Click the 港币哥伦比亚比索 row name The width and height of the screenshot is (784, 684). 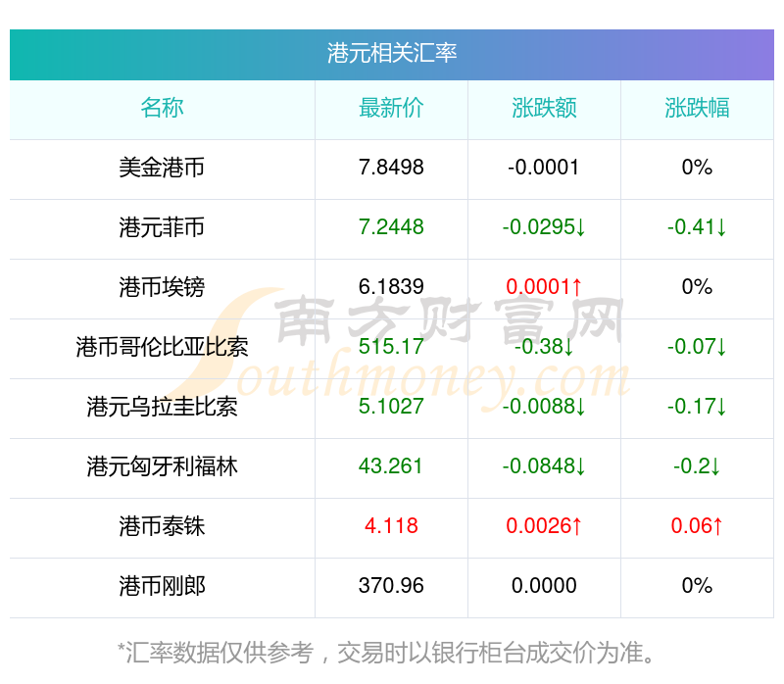162,347
